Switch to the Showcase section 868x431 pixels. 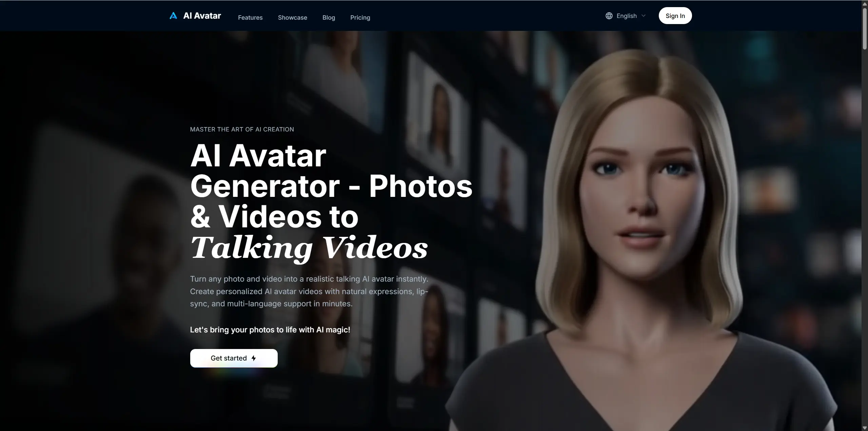click(x=292, y=17)
